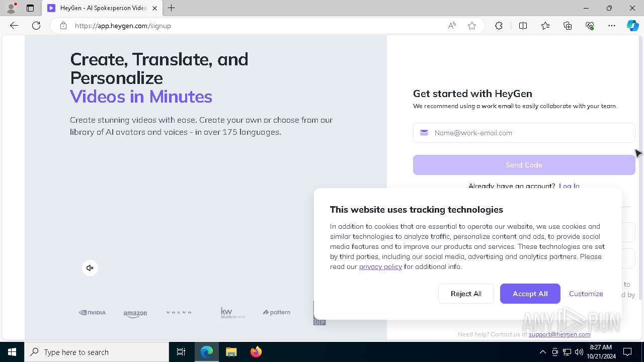Open Microsoft Edge from taskbar
Screen dimensions: 644x362
tap(207, 352)
